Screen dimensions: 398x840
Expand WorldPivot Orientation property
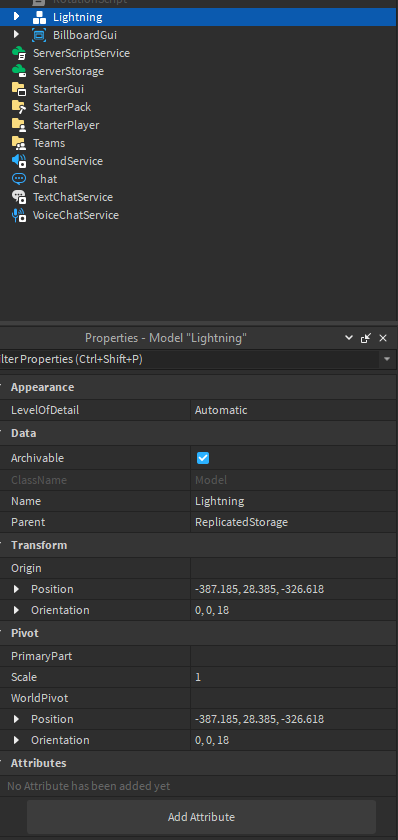pos(16,740)
